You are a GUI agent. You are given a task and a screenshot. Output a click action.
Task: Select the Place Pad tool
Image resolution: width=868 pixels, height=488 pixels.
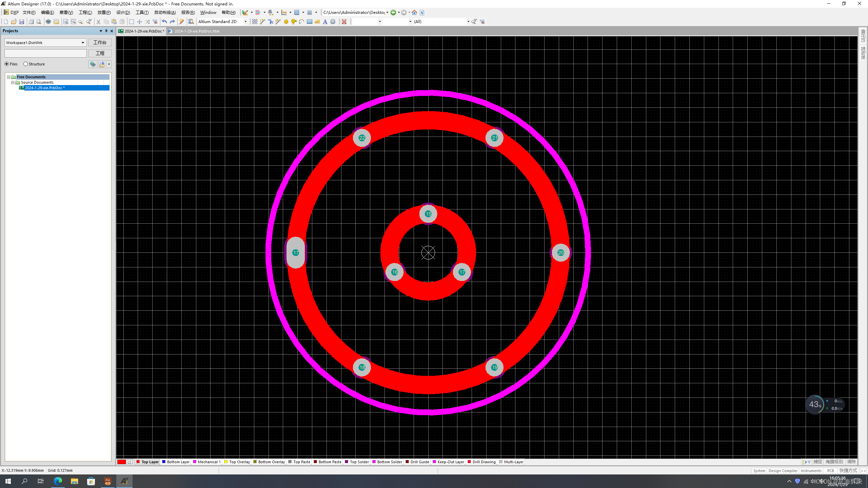tap(286, 22)
